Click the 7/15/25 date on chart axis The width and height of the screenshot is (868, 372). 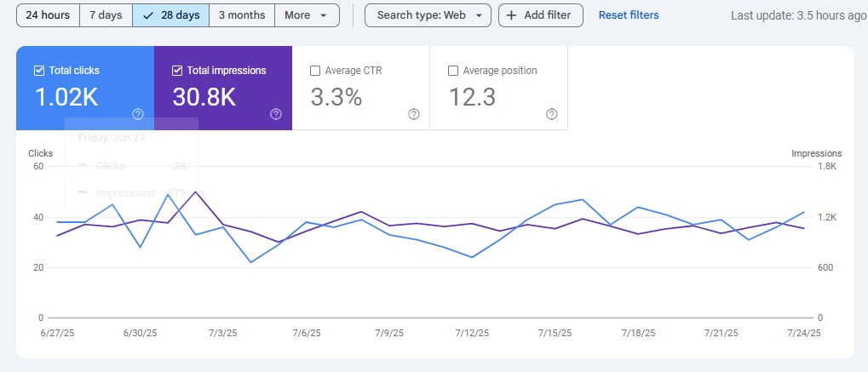click(x=554, y=334)
